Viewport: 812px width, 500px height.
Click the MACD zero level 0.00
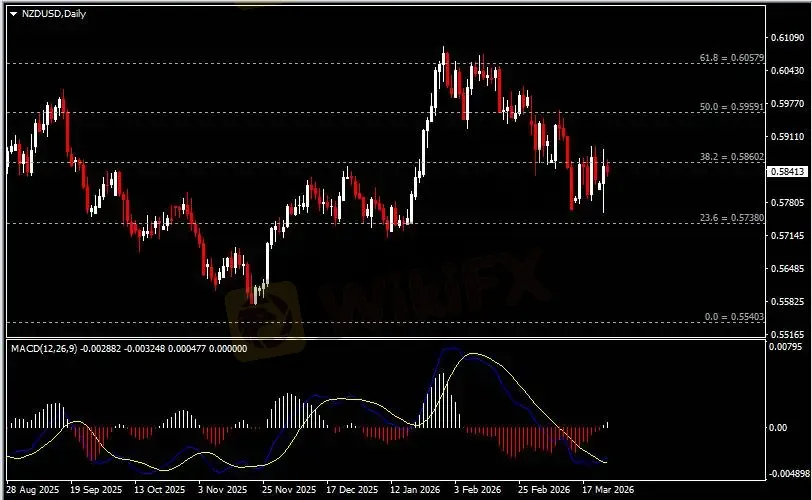(x=778, y=428)
